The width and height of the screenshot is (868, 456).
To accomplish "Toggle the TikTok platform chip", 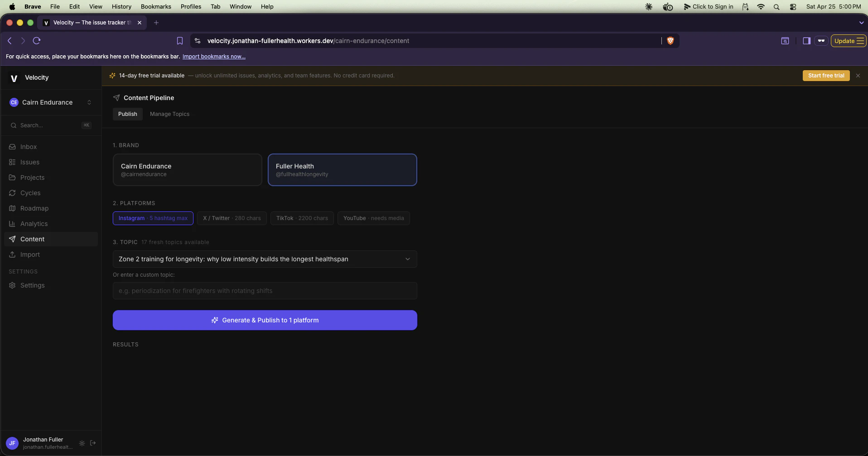I will (302, 218).
